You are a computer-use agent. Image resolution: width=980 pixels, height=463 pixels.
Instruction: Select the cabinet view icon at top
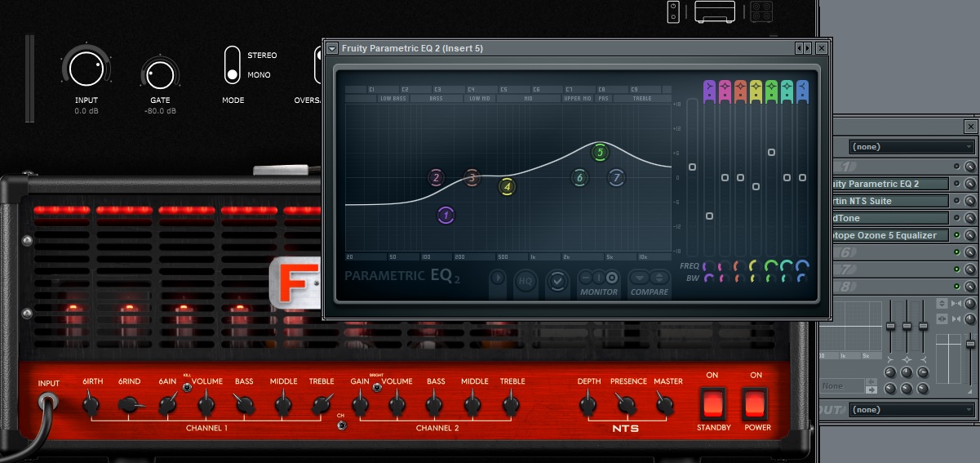761,11
